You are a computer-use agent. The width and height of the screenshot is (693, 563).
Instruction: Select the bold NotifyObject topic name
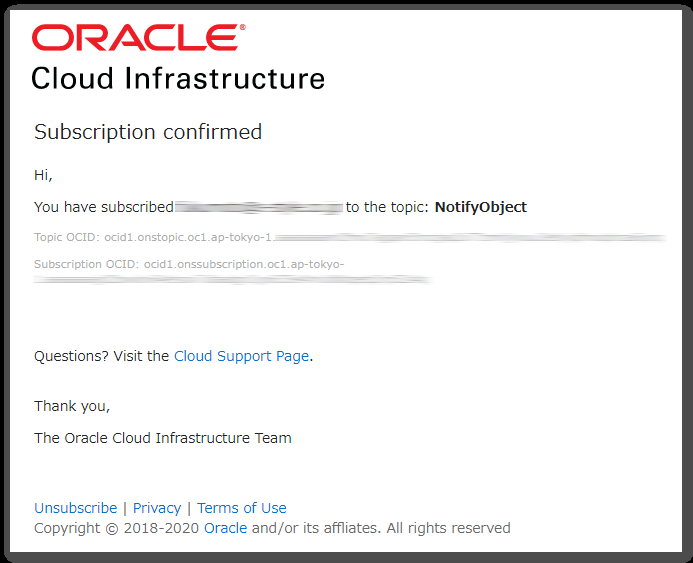click(481, 207)
